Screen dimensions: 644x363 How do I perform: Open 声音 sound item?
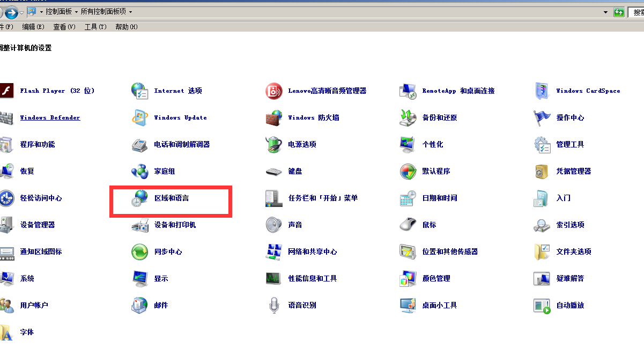284,225
